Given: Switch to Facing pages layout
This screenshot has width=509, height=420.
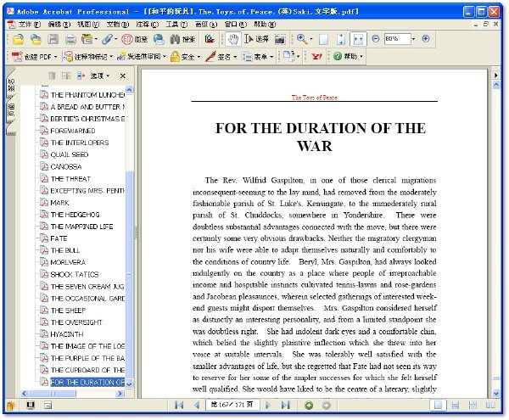Looking at the screenshot, I should pyautogui.click(x=490, y=405).
